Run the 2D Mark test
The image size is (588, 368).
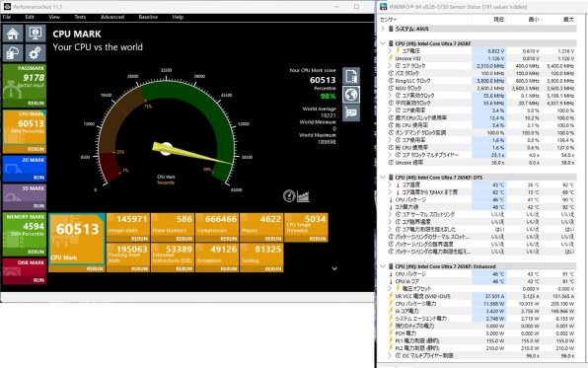click(x=38, y=177)
